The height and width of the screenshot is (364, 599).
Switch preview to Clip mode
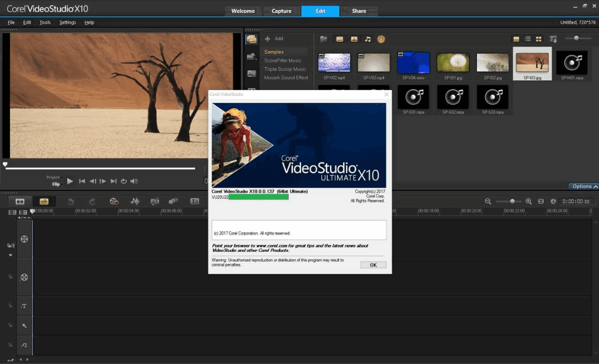pos(56,184)
